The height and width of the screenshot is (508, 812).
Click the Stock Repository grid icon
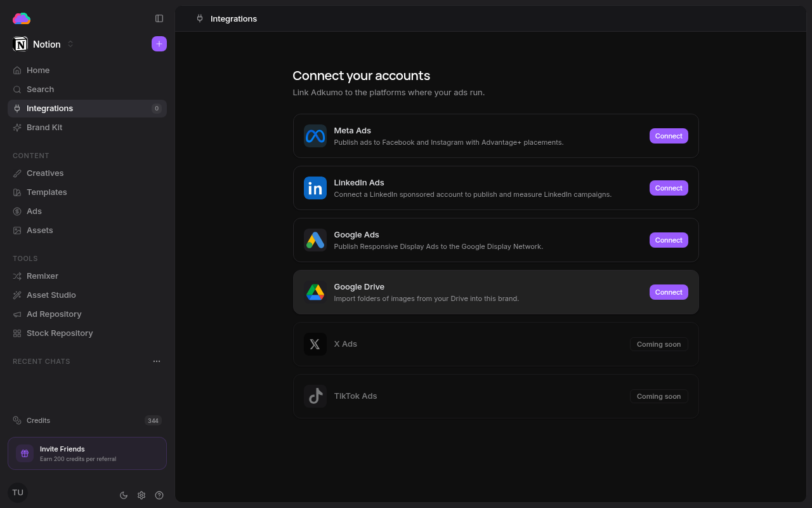pos(17,333)
